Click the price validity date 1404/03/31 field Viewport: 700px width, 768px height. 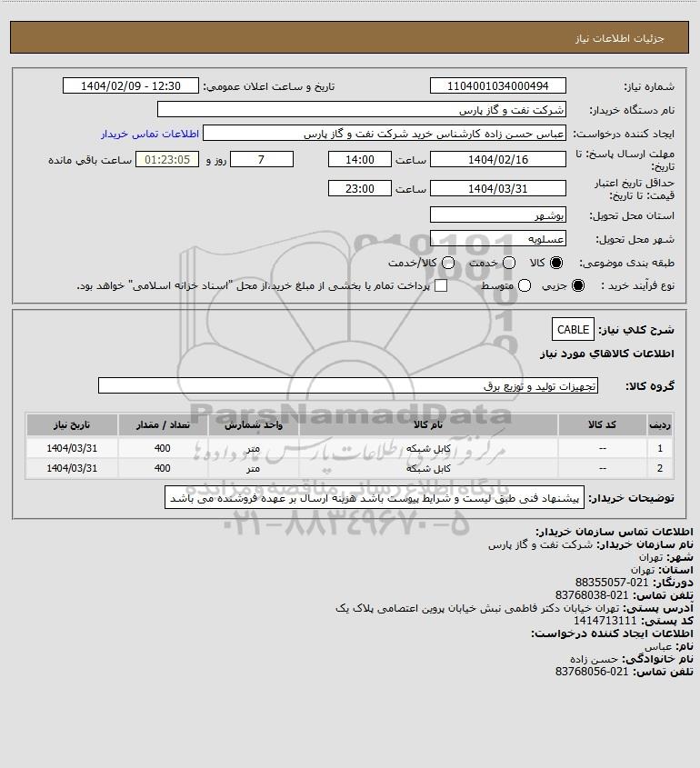497,188
